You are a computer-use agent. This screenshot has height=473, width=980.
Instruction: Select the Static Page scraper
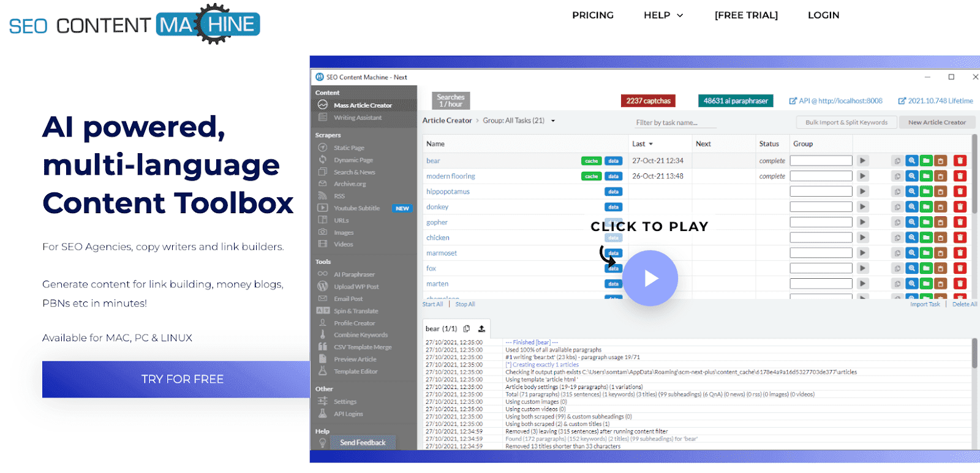click(349, 148)
